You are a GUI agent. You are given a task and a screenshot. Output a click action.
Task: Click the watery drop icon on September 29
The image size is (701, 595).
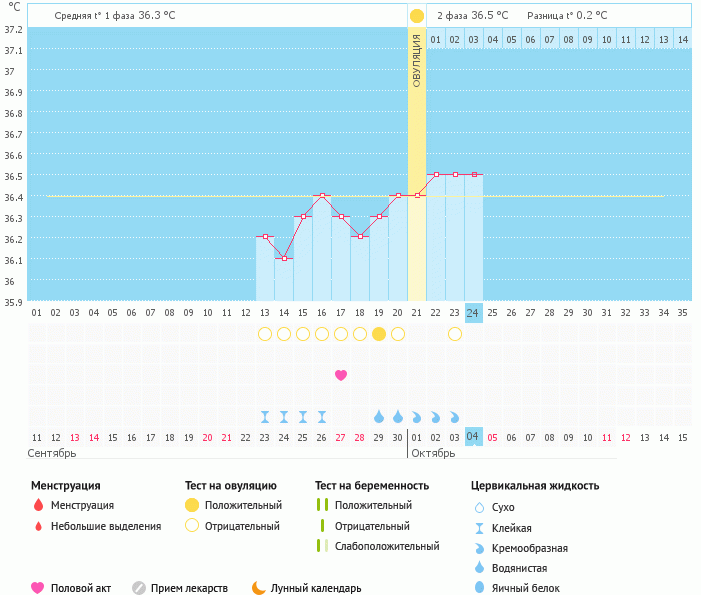pyautogui.click(x=379, y=416)
